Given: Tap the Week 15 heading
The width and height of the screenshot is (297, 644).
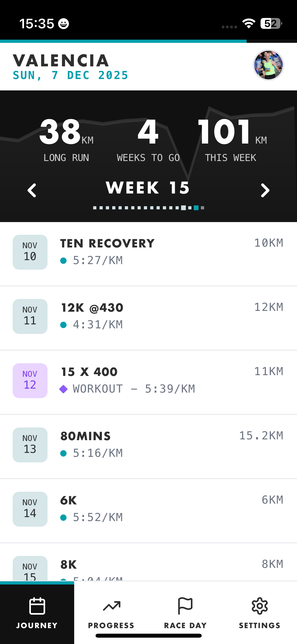Looking at the screenshot, I should tap(148, 188).
